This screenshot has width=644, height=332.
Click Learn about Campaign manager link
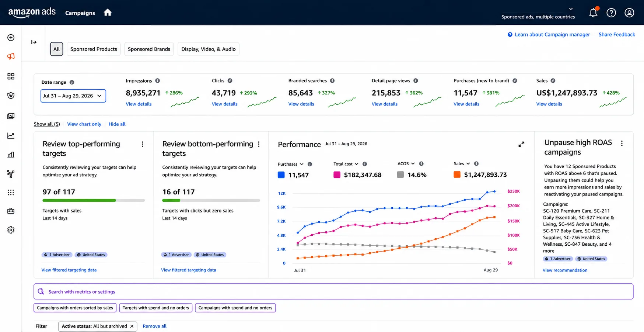click(x=552, y=35)
